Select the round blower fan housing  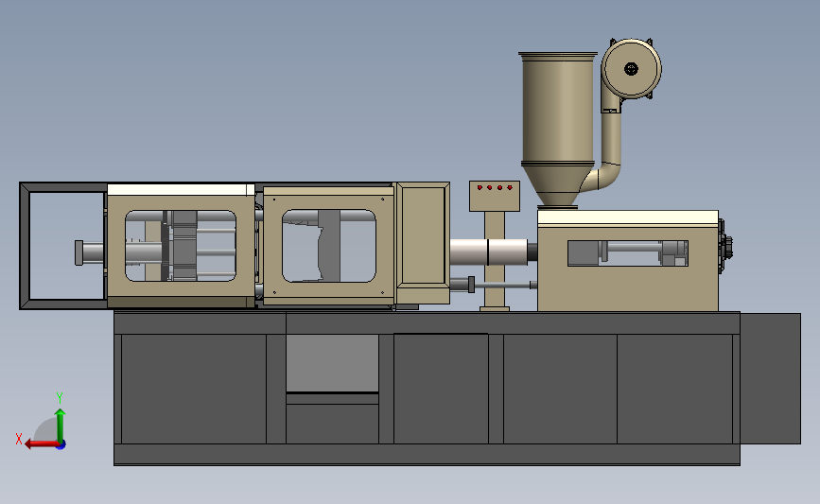(631, 68)
